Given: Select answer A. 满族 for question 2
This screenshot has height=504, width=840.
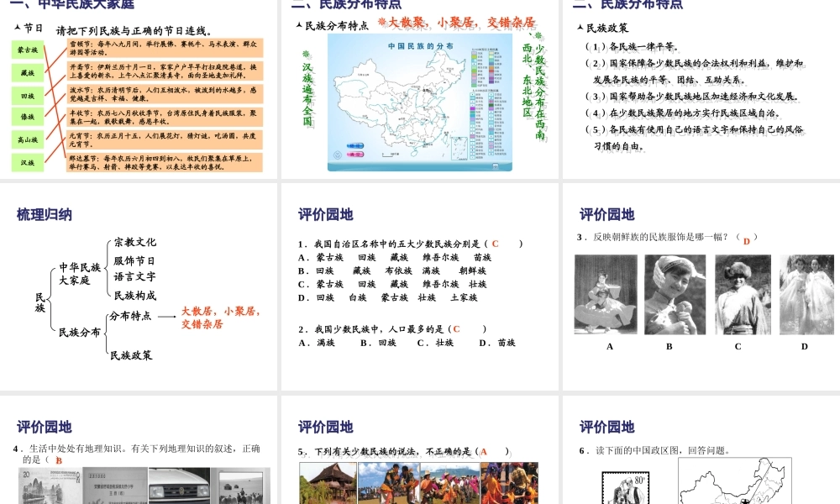Looking at the screenshot, I should click(x=317, y=342).
